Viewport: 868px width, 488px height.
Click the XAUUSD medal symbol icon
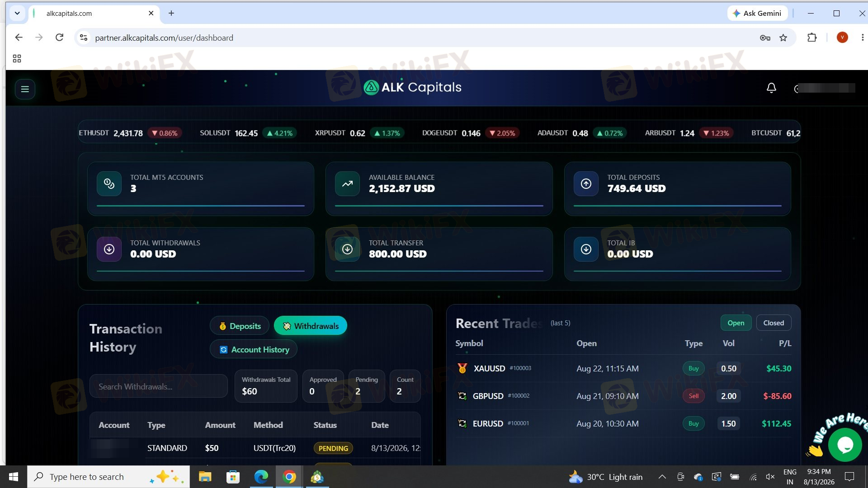(462, 368)
